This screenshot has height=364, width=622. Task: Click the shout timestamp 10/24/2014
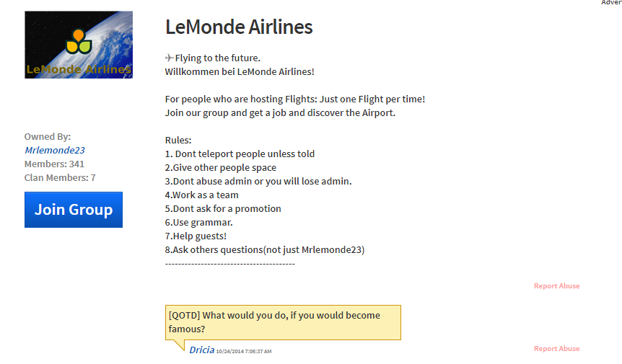tap(244, 351)
